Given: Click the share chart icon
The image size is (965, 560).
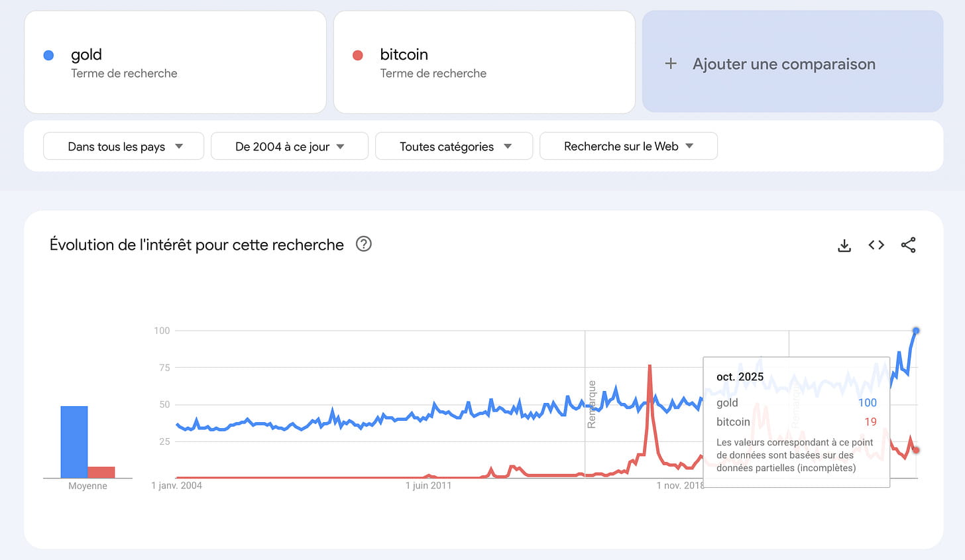Looking at the screenshot, I should pos(908,245).
